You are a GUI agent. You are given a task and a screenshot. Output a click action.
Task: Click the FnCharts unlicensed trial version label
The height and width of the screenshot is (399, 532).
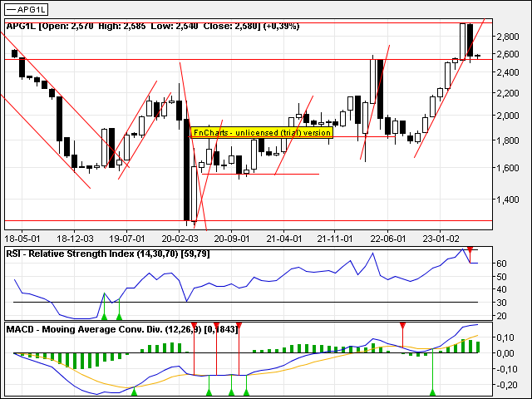(x=262, y=132)
